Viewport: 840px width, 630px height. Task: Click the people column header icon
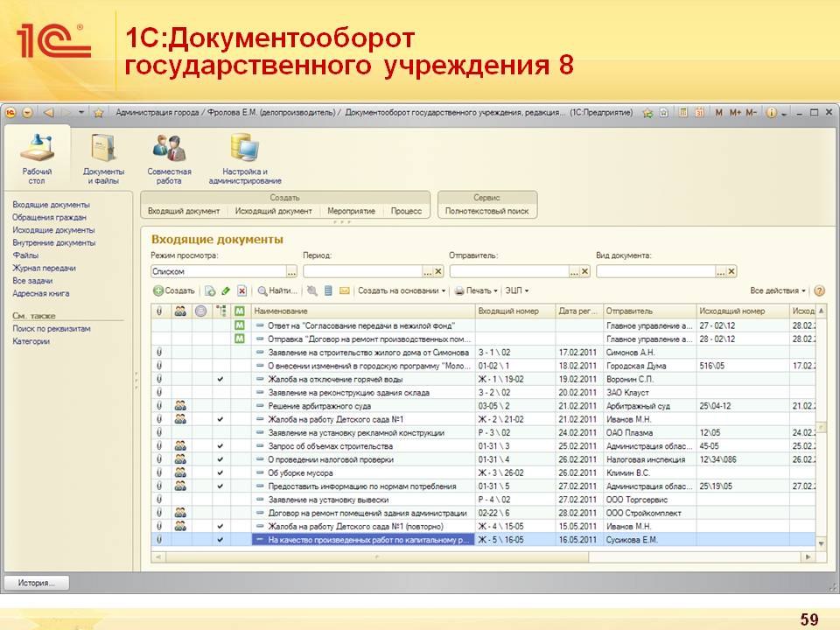pos(180,311)
